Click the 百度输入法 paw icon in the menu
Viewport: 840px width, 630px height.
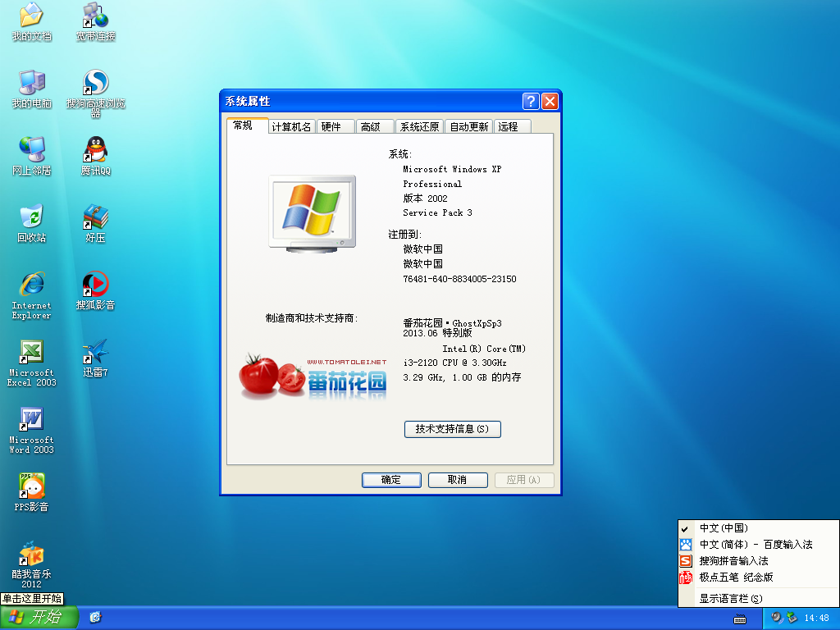pos(686,545)
